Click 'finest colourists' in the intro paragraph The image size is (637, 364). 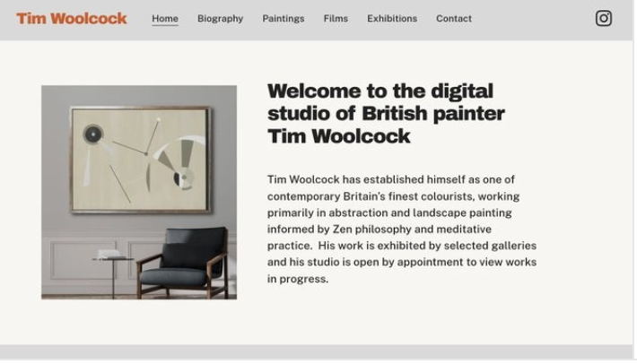pos(431,196)
